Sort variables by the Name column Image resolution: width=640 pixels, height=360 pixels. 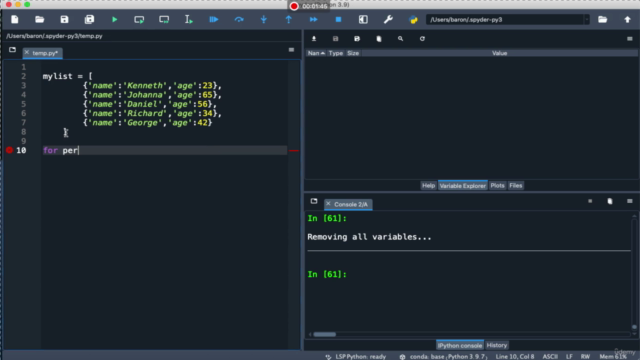[x=316, y=53]
